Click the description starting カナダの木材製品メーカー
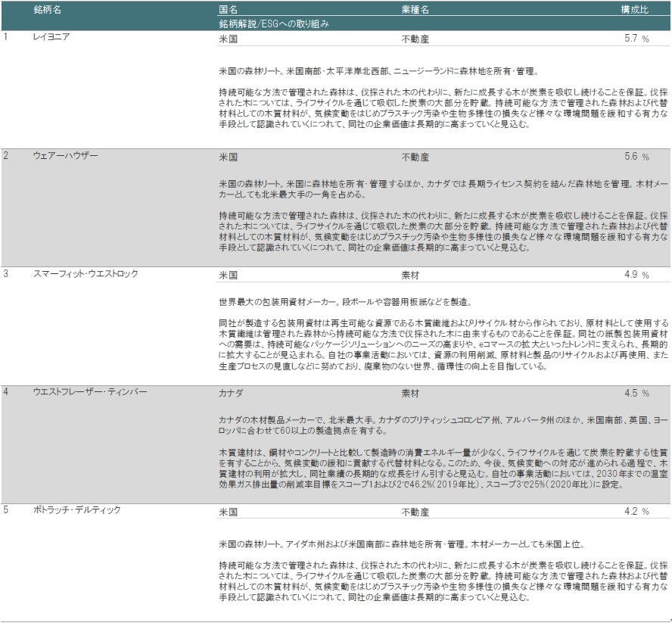 443,425
